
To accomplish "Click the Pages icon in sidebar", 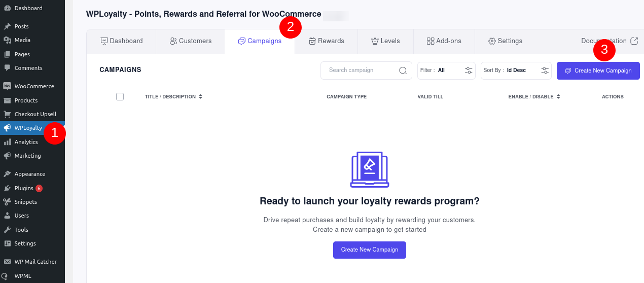I will click(7, 54).
